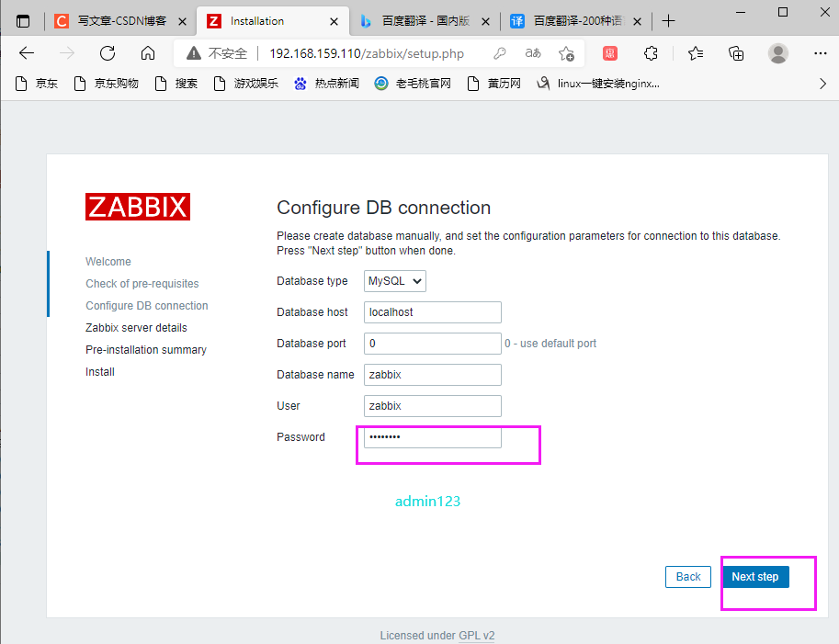Add page to favorites star icon

(566, 53)
